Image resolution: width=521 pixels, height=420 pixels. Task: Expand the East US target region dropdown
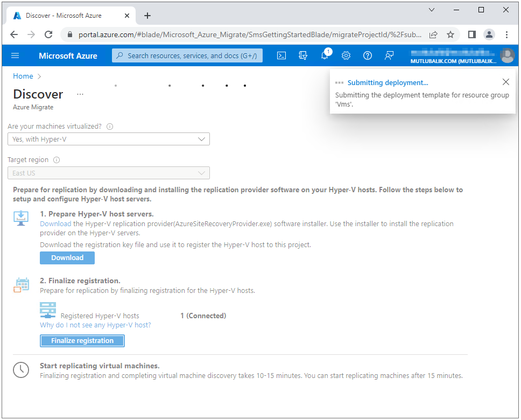tap(109, 173)
